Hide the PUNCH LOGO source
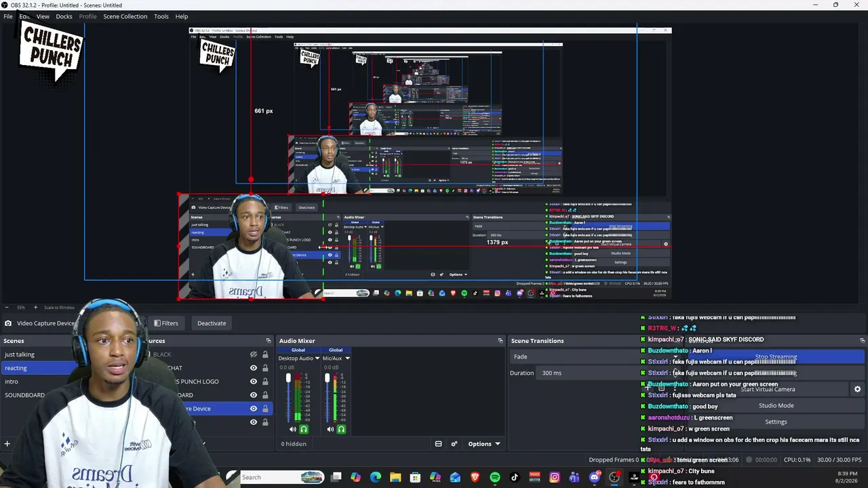The width and height of the screenshot is (868, 488). point(254,382)
